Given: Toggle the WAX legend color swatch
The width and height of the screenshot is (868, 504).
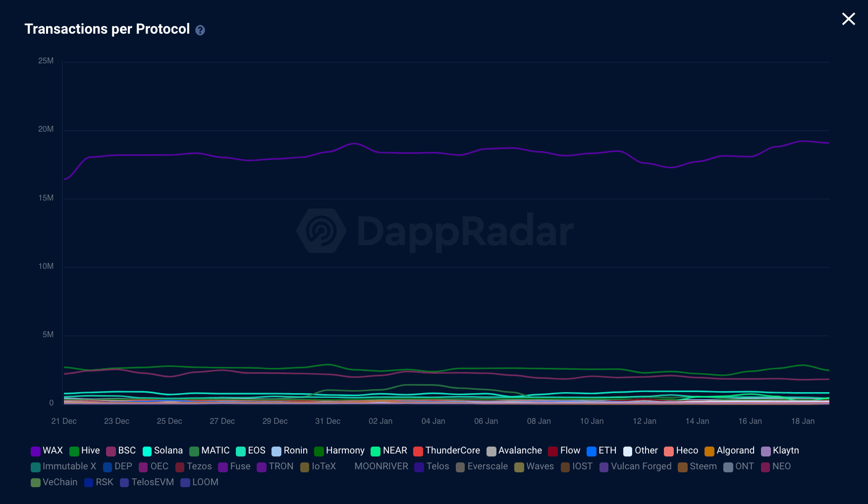Looking at the screenshot, I should 35,451.
